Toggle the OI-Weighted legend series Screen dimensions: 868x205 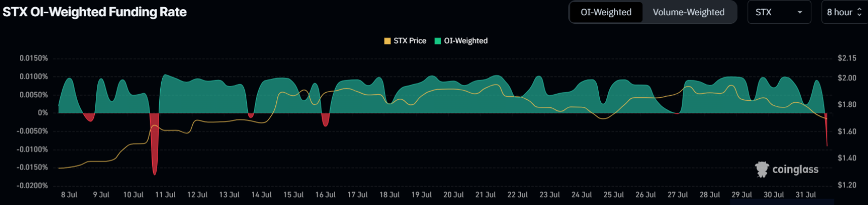461,41
